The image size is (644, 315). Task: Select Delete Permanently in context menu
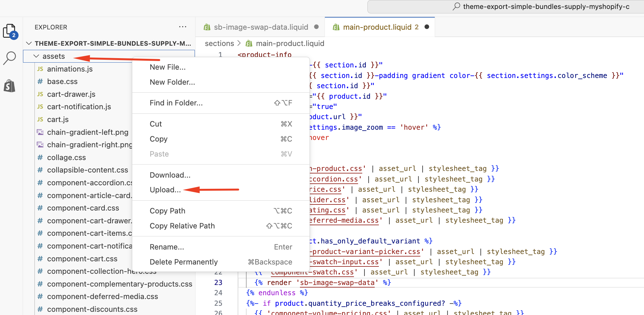[183, 262]
